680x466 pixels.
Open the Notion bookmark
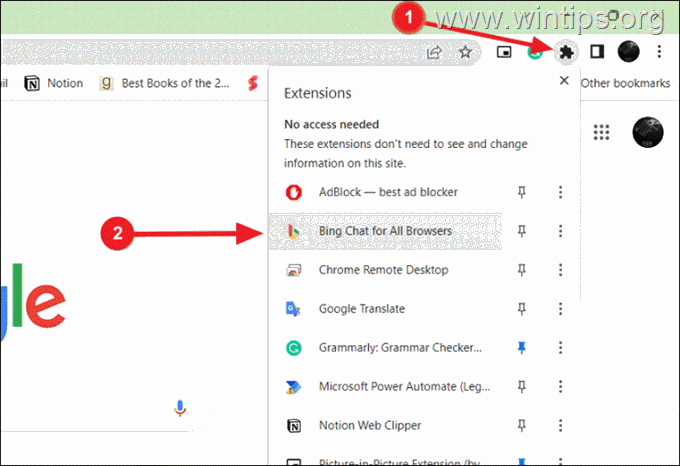click(54, 83)
